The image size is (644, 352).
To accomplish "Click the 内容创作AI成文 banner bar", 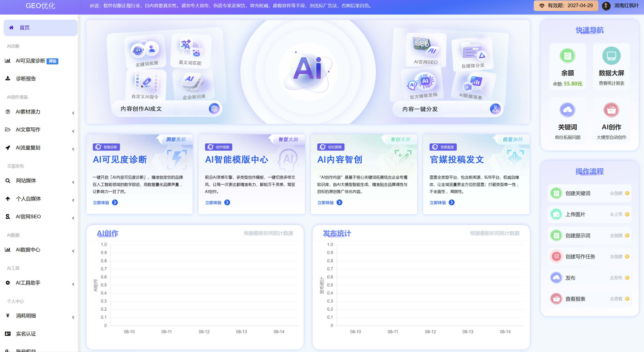I will coord(167,108).
